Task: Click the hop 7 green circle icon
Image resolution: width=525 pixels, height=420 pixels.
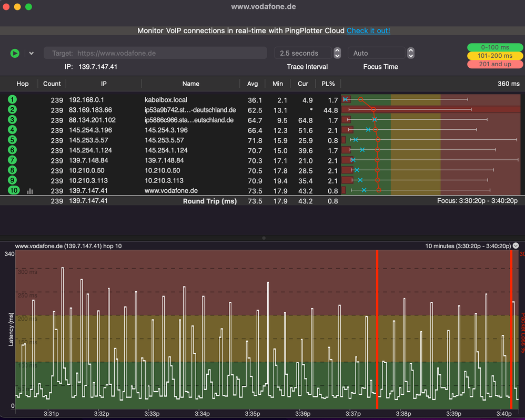Action: (13, 160)
